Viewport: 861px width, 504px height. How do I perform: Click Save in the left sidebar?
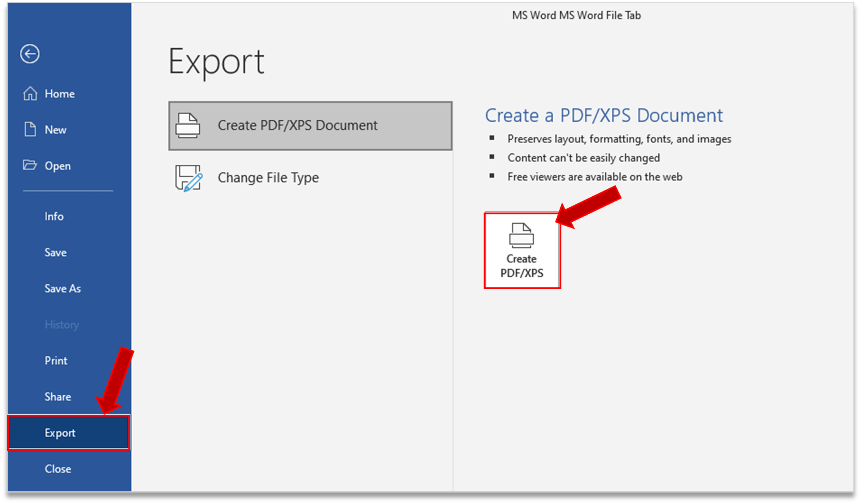coord(55,252)
